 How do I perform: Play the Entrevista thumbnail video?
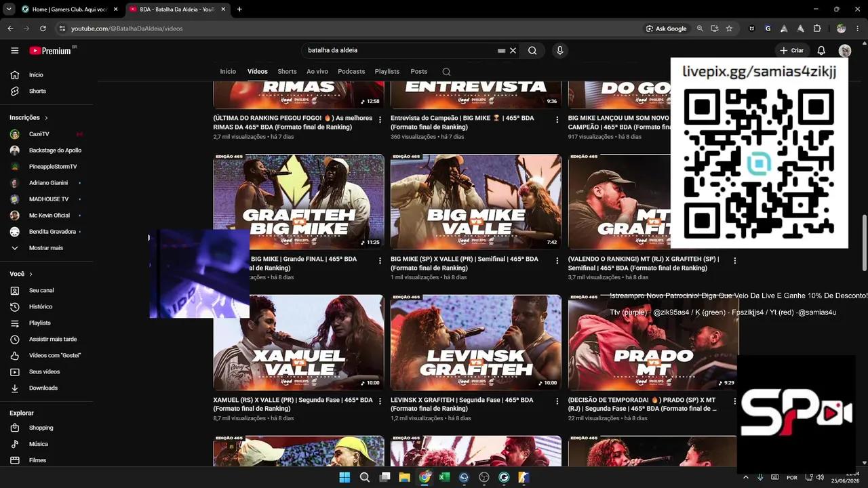click(x=476, y=94)
